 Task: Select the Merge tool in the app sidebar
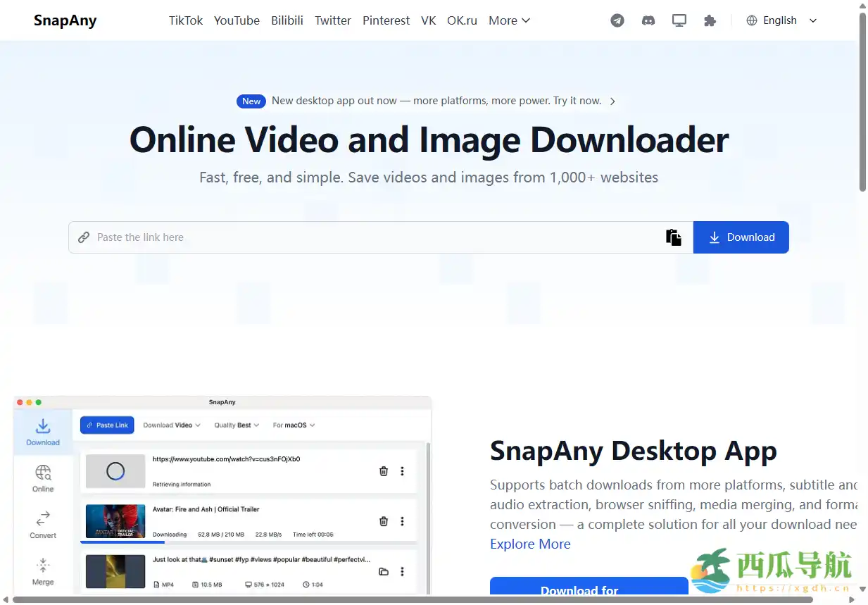pos(42,569)
